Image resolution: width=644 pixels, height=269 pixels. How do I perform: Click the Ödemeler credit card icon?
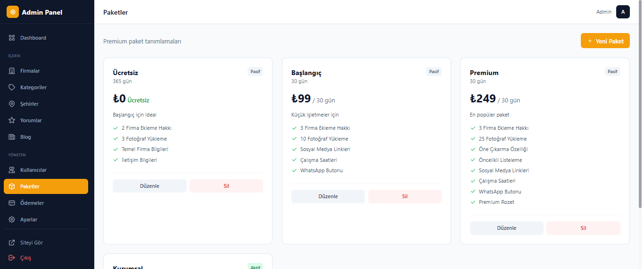[12, 203]
